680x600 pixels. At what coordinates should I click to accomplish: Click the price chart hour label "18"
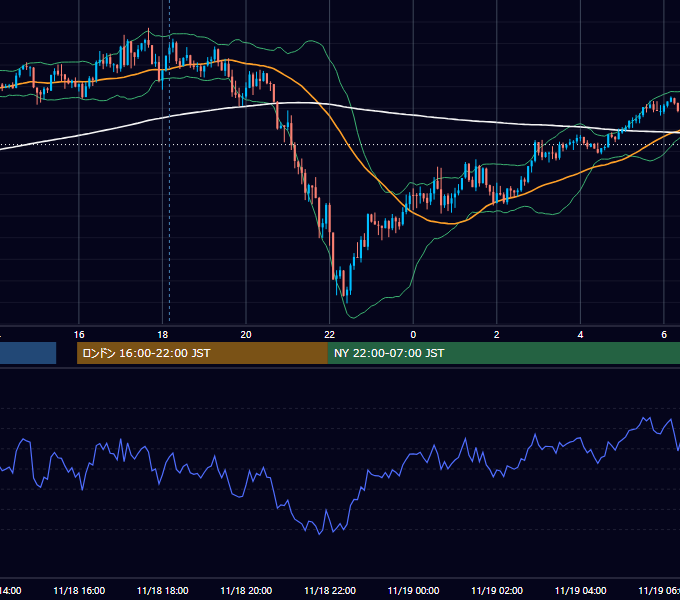tap(163, 335)
